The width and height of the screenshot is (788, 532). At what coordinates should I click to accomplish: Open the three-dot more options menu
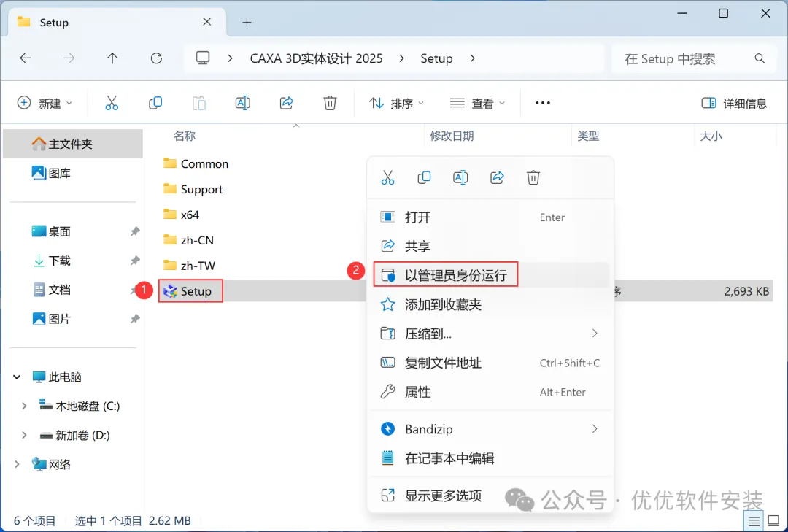pos(543,103)
